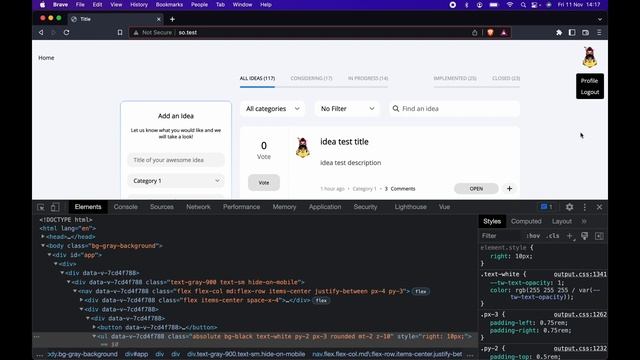Switch to the Closed tab
This screenshot has width=640, height=360.
click(x=506, y=78)
